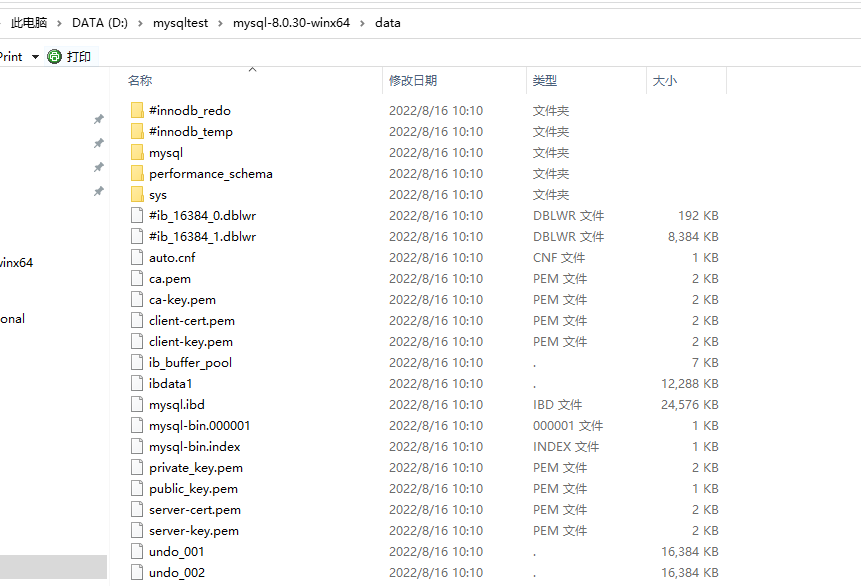Click the #ib_16384_0.dblwr file icon
Viewport: 861px width, 586px height.
137,215
